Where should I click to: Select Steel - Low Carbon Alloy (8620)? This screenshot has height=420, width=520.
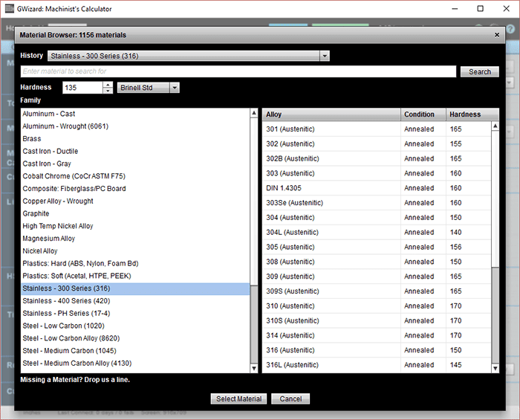[x=135, y=338]
